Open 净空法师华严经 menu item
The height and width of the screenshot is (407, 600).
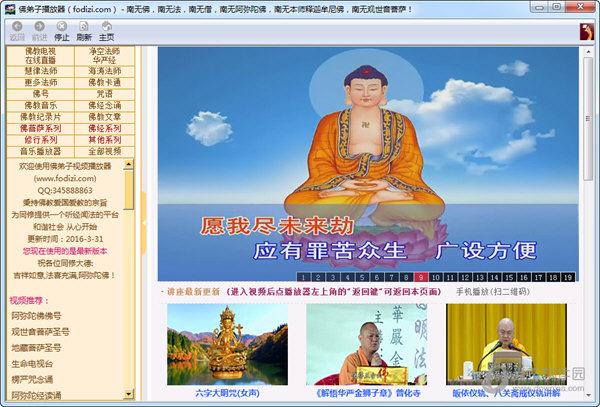[x=104, y=56]
